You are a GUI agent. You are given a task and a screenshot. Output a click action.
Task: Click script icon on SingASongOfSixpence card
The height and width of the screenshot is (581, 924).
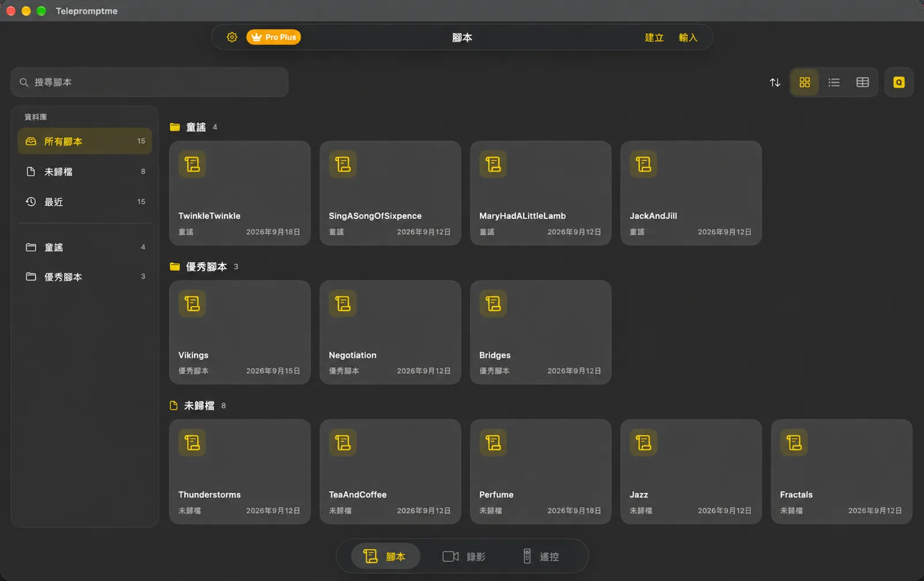click(342, 164)
